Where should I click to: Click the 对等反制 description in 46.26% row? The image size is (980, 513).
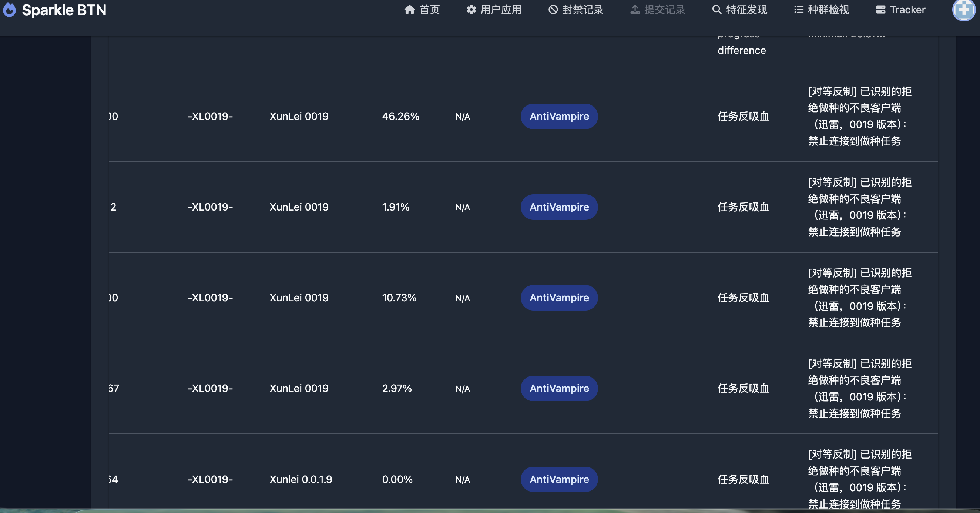click(860, 117)
